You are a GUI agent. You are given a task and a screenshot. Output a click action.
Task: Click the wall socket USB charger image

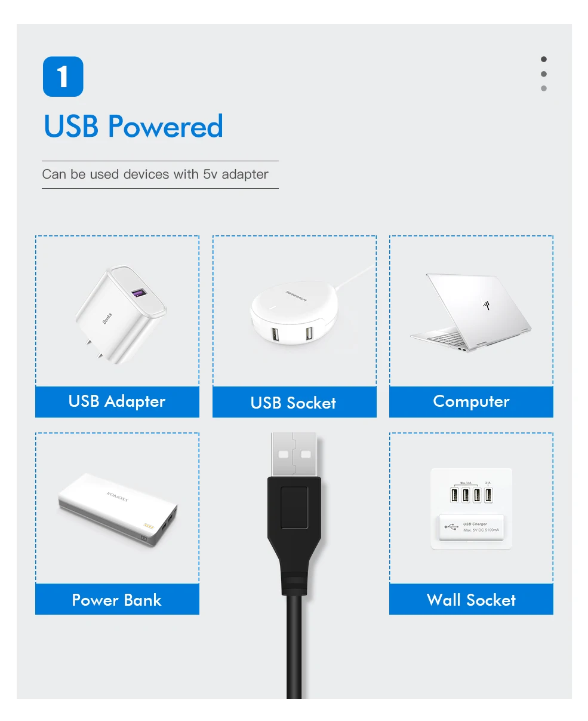(472, 509)
